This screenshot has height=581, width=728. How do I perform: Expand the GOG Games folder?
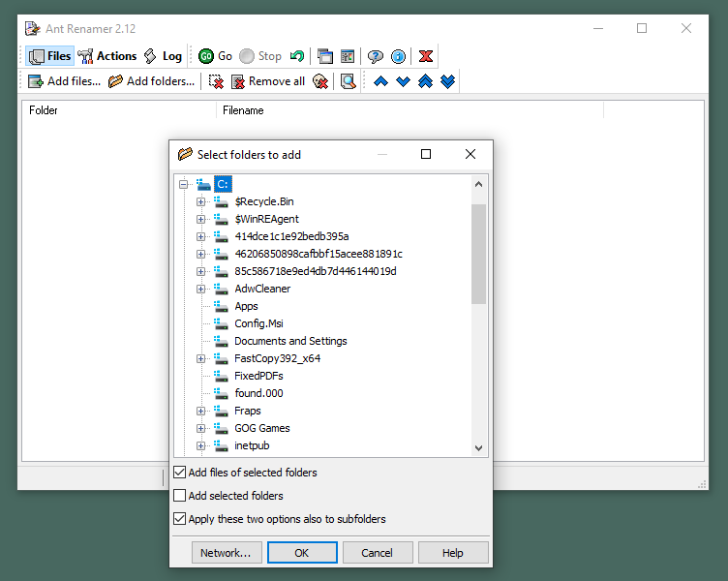200,428
